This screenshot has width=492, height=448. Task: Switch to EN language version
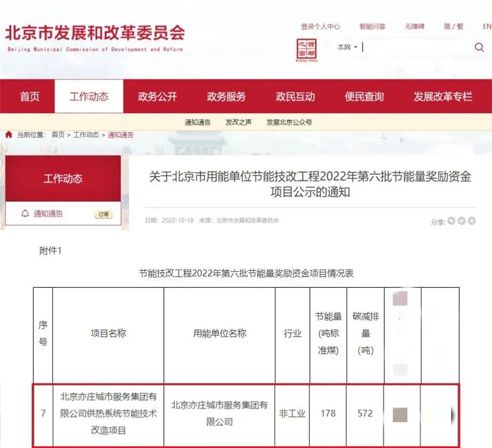pyautogui.click(x=487, y=26)
